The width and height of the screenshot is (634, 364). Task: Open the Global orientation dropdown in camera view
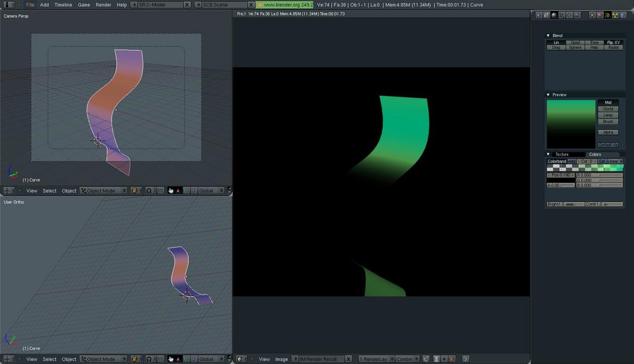pyautogui.click(x=211, y=191)
